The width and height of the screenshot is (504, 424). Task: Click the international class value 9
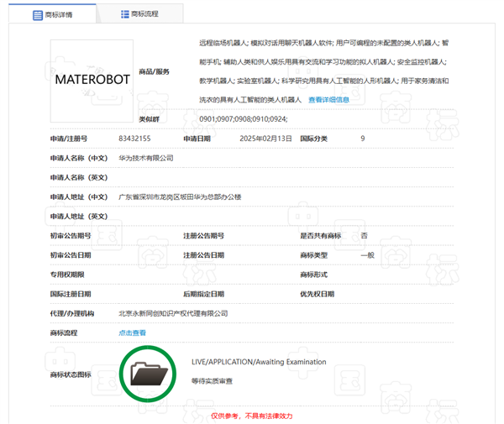point(362,139)
